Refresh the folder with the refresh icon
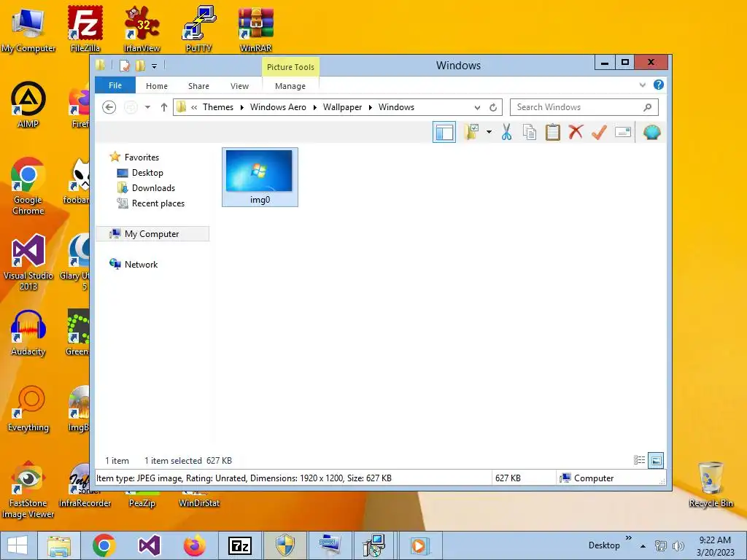 (493, 107)
